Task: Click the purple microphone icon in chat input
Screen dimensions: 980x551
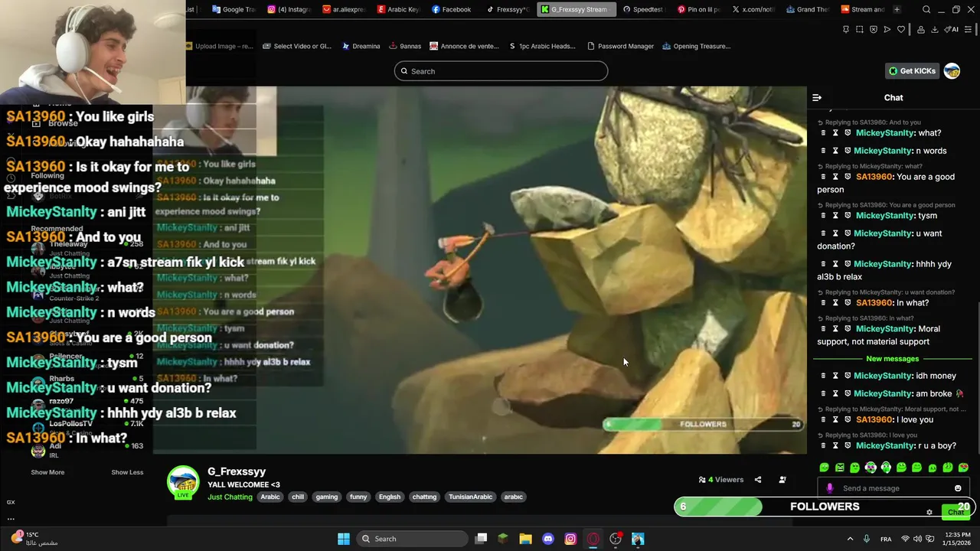Action: [830, 488]
